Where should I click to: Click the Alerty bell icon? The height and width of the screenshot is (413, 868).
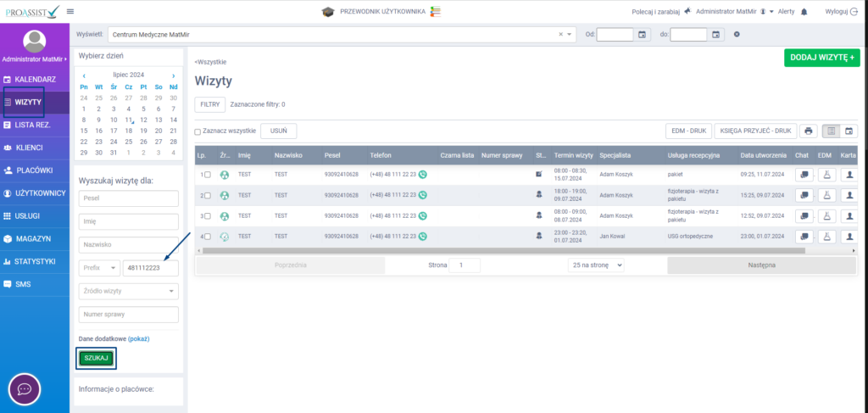click(x=804, y=12)
